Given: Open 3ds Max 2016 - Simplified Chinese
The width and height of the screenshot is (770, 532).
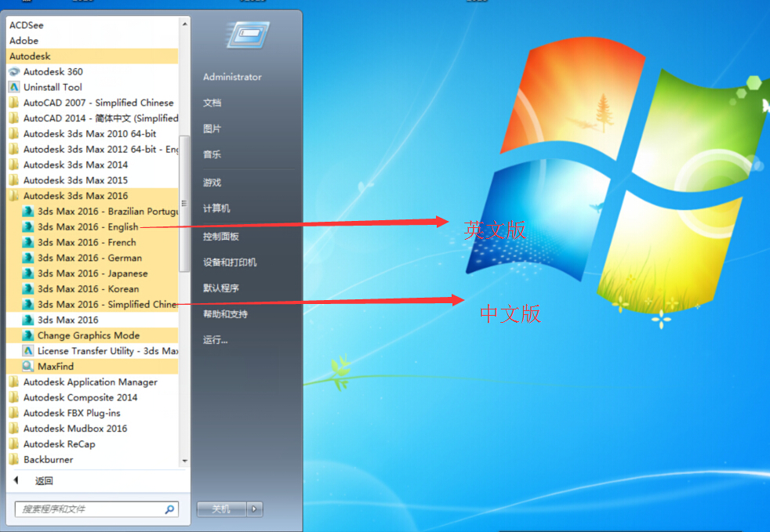Looking at the screenshot, I should point(102,304).
